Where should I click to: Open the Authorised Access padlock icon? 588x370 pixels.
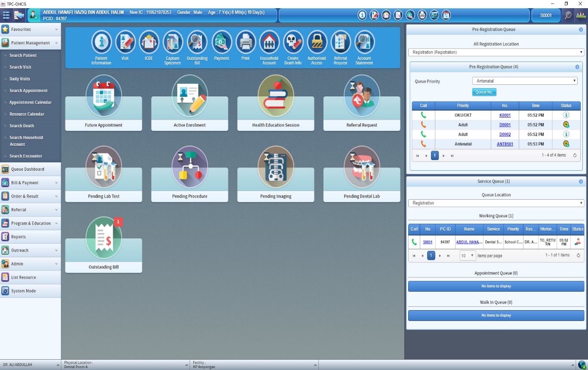coord(317,42)
